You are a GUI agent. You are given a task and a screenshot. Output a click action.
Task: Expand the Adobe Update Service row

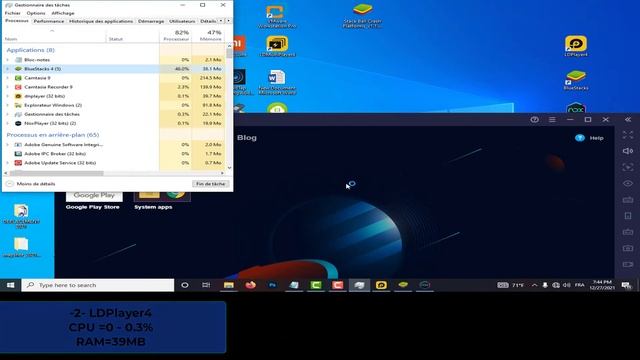(x=7, y=162)
